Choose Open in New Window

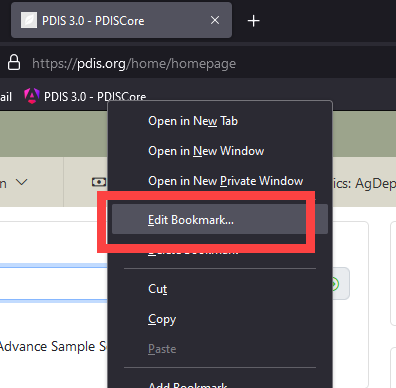pyautogui.click(x=206, y=151)
